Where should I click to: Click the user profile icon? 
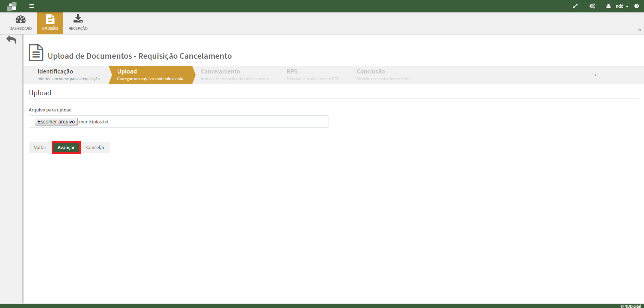pyautogui.click(x=609, y=6)
